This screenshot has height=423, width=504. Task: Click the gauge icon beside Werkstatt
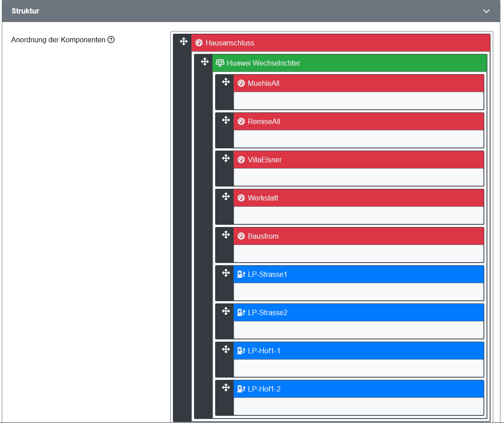241,198
